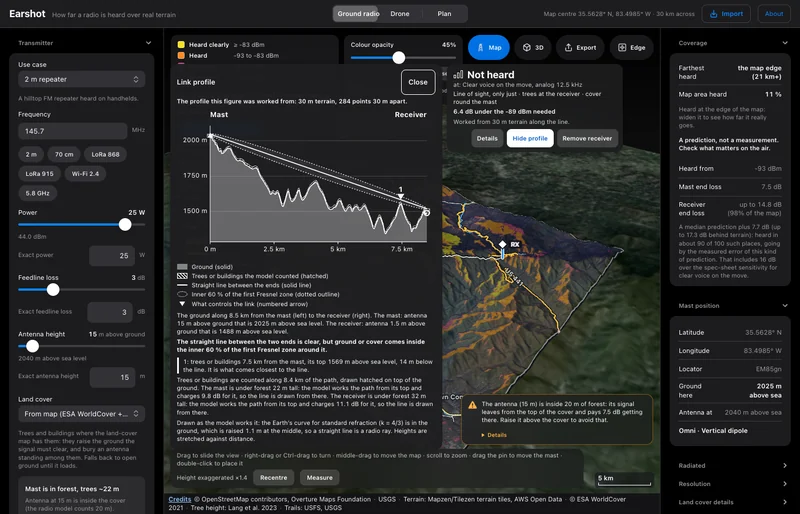
Task: Close the Link profile panel
Action: (x=418, y=82)
